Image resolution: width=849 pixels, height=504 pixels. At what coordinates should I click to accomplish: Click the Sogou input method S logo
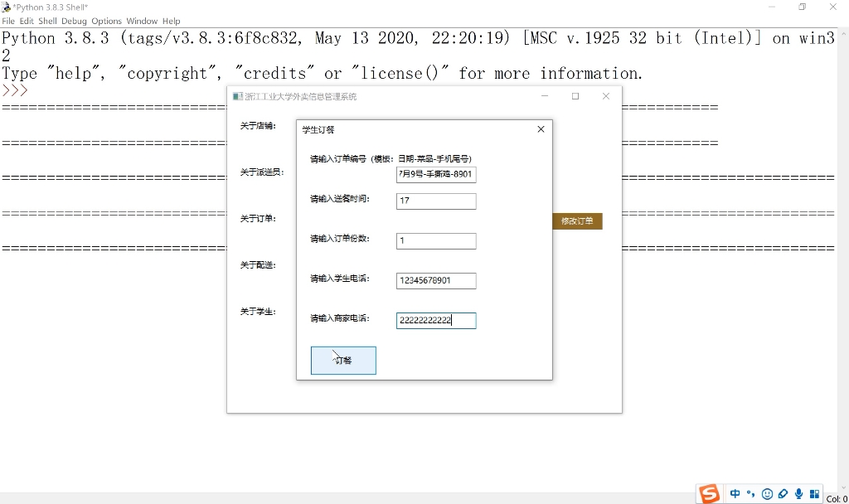[x=710, y=493]
